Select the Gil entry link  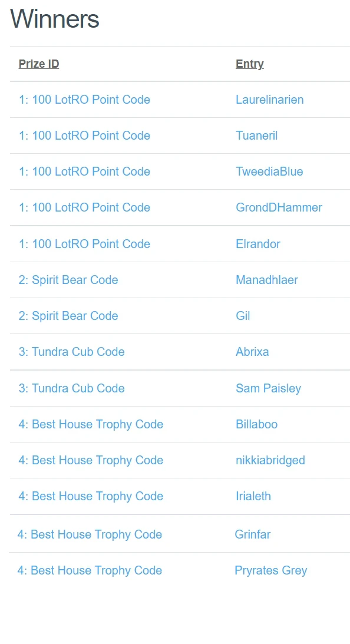[x=243, y=316]
